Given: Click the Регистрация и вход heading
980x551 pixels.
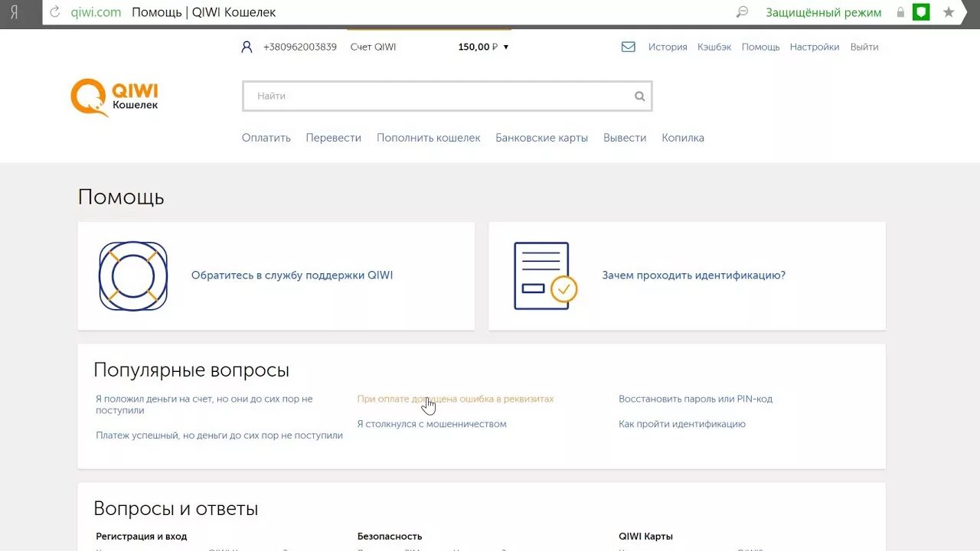Looking at the screenshot, I should tap(142, 536).
